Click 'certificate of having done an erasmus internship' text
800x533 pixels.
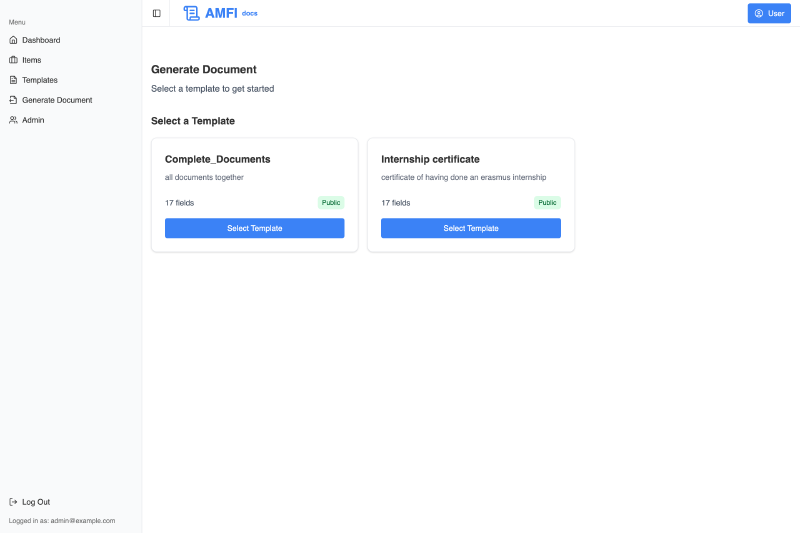pyautogui.click(x=463, y=177)
